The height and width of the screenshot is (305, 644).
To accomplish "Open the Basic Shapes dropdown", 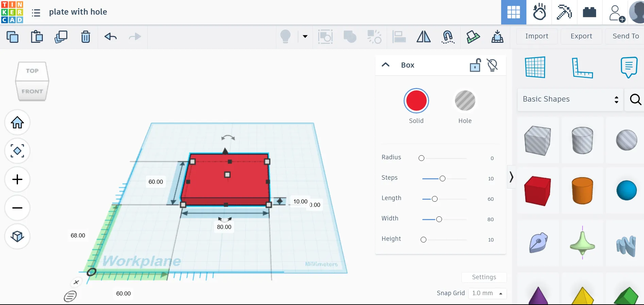I will 570,99.
